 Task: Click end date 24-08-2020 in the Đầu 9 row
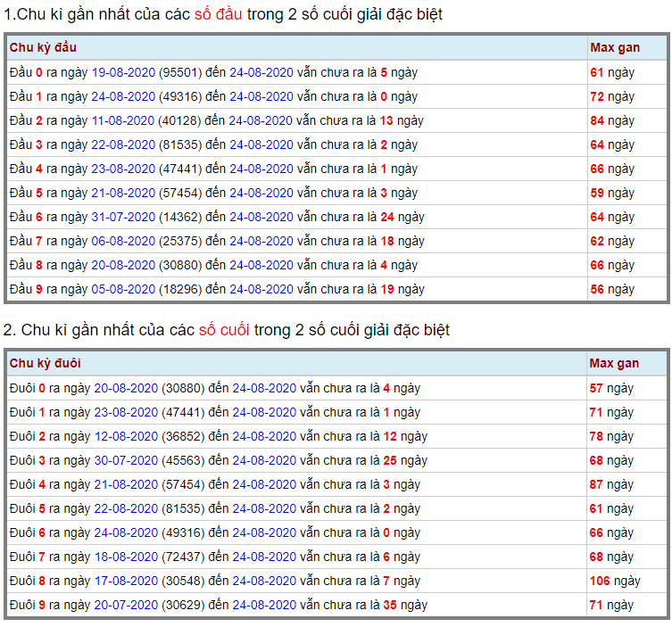coord(261,289)
